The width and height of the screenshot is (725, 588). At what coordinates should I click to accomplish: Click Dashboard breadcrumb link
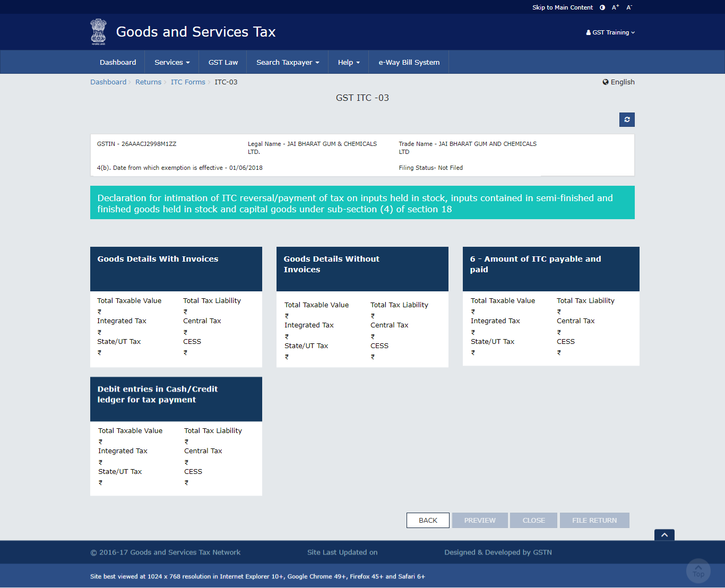point(108,82)
